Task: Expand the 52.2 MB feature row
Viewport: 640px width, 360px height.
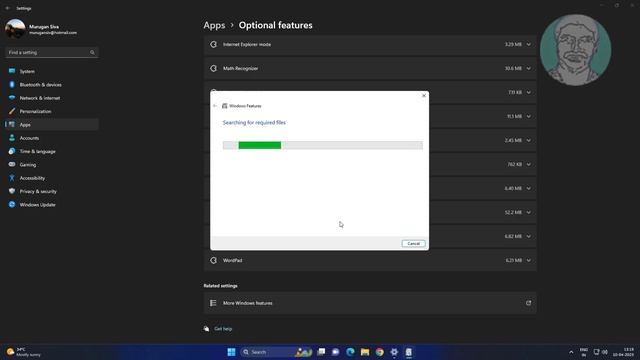Action: tap(529, 212)
